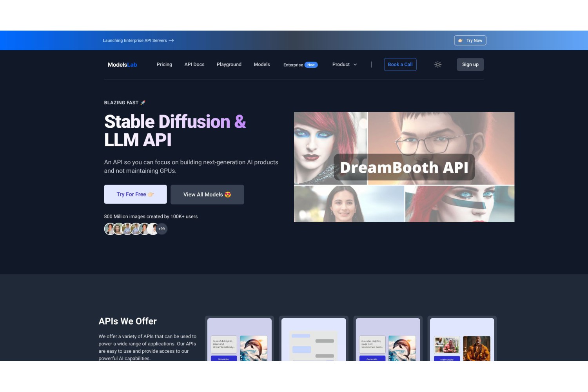Open the Playground page
Image resolution: width=588 pixels, height=392 pixels.
click(x=229, y=65)
